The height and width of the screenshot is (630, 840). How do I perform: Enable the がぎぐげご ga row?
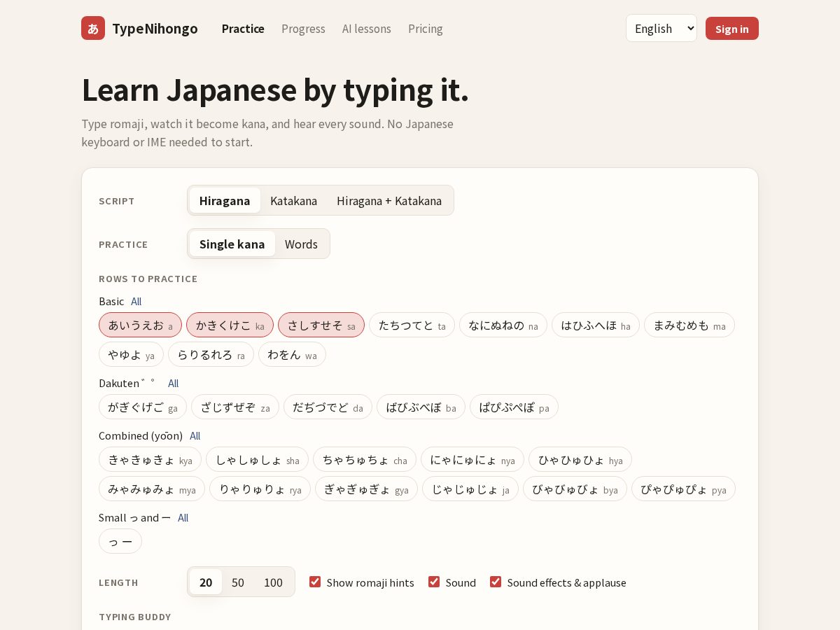click(x=143, y=407)
